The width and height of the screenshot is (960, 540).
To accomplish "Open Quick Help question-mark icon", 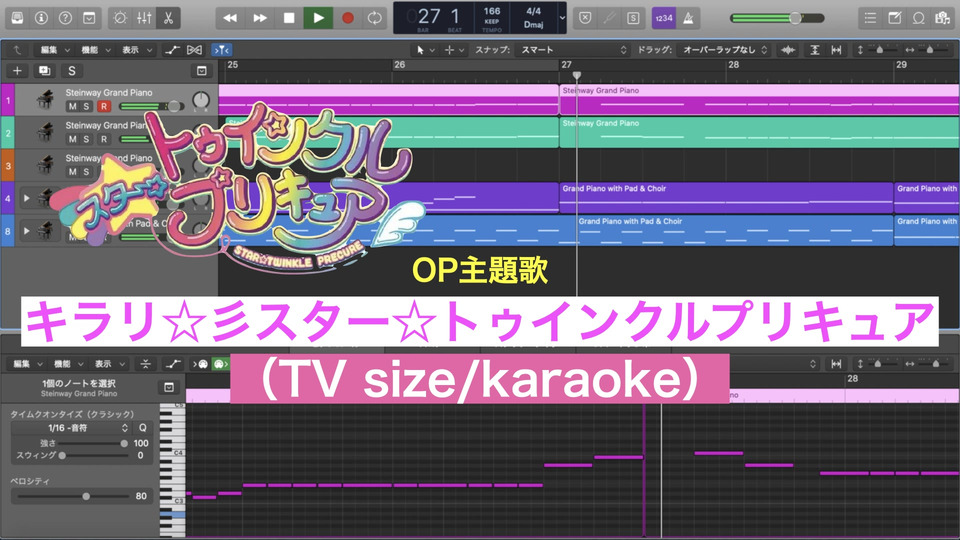I will [65, 18].
